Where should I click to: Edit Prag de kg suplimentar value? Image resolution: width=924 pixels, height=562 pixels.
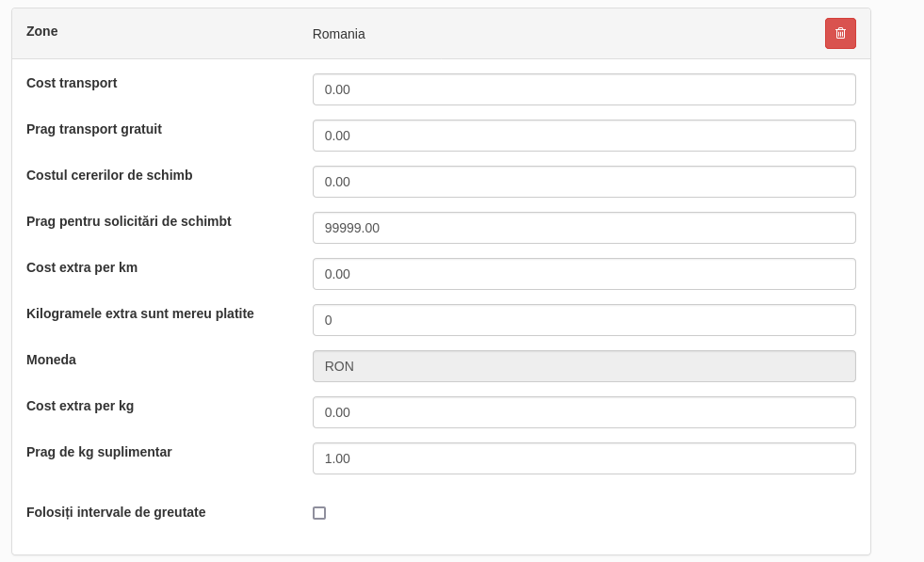point(584,458)
